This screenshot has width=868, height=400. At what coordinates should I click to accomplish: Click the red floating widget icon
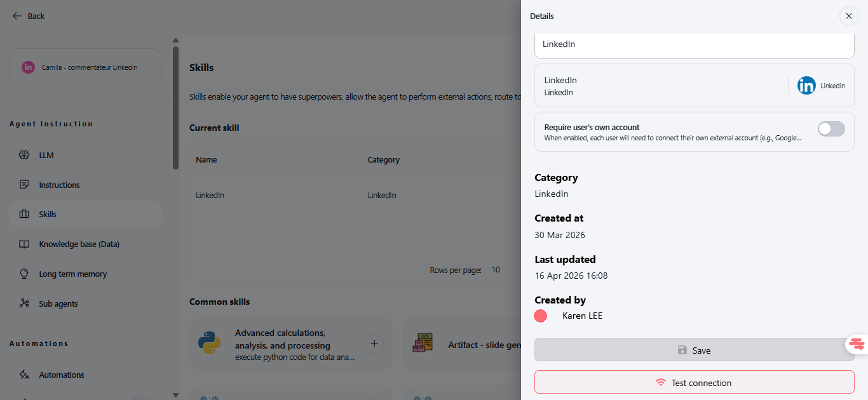coord(857,345)
